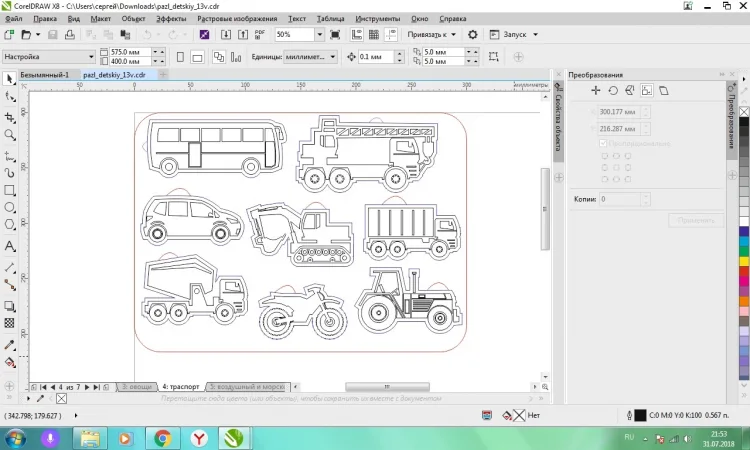
Task: Select the Drop Shadow tool
Action: click(x=10, y=306)
